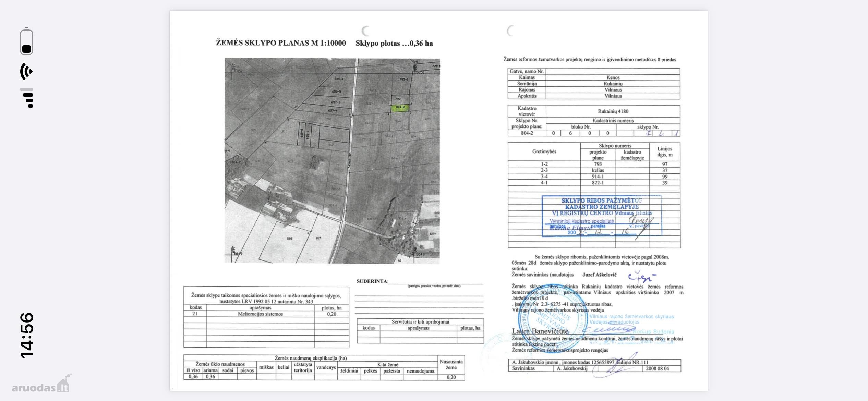Click the 'Rukainių 4180' cadastral area cell
The width and height of the screenshot is (868, 401).
tap(613, 111)
